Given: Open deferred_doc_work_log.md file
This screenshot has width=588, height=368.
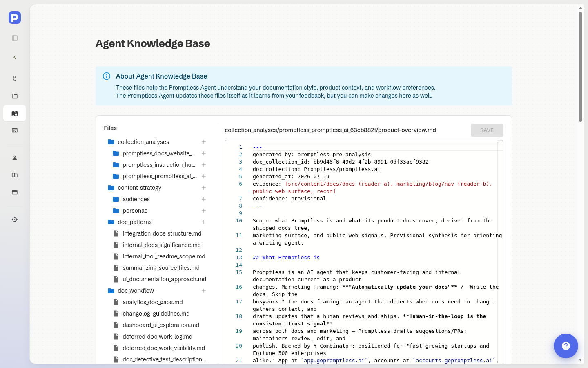Looking at the screenshot, I should pos(157,337).
